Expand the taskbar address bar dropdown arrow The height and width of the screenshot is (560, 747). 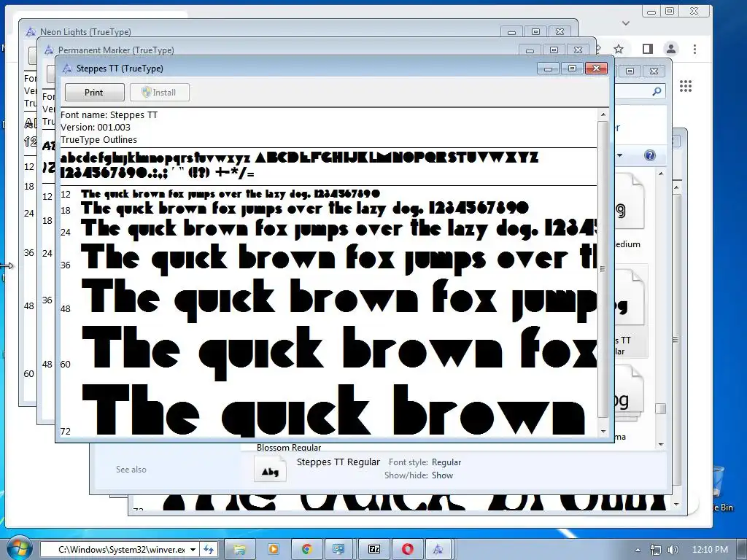tap(193, 550)
